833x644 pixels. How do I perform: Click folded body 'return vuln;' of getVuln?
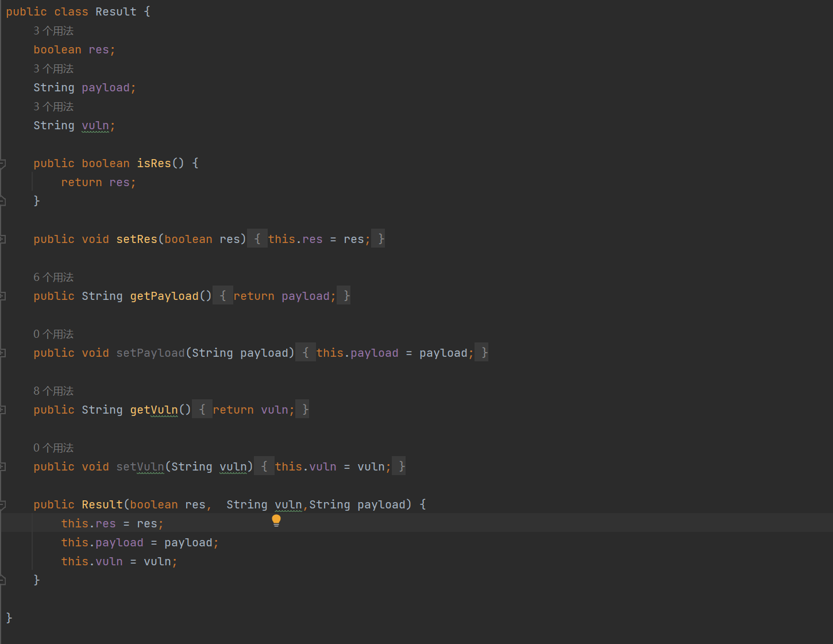click(x=254, y=410)
